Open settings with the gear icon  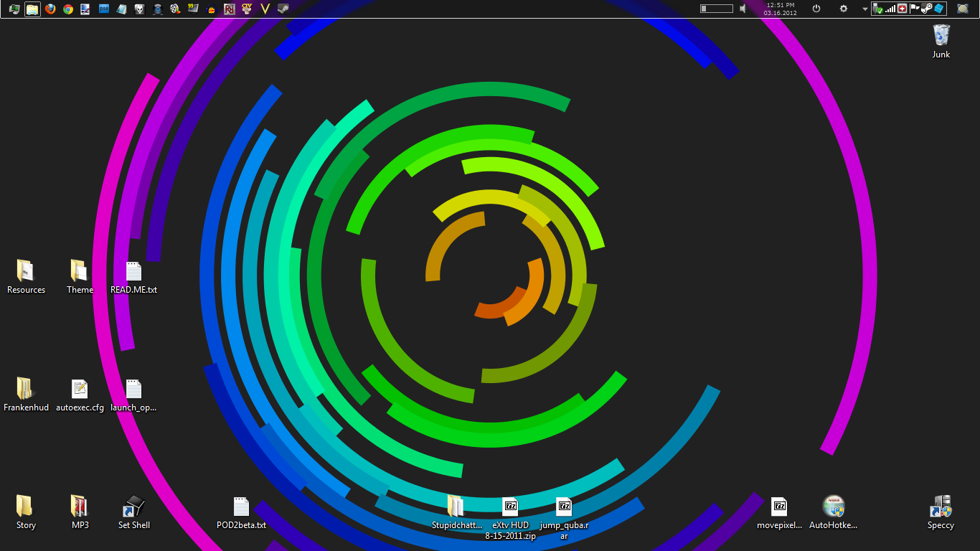click(844, 9)
